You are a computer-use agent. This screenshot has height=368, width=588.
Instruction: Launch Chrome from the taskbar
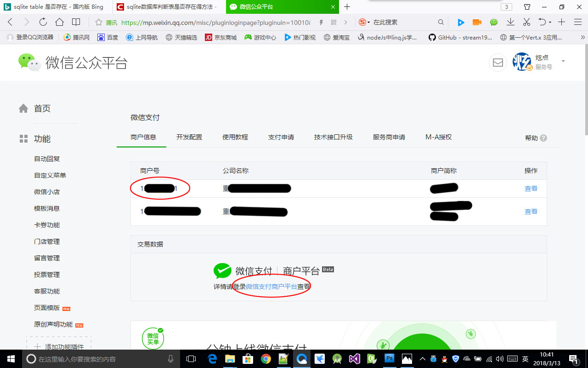click(x=266, y=359)
